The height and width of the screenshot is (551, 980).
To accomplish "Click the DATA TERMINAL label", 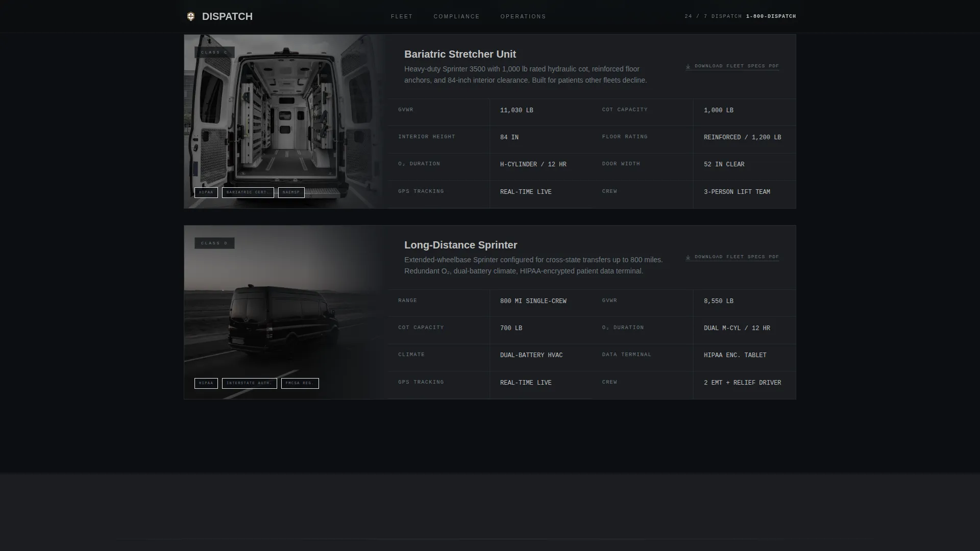I will (627, 355).
